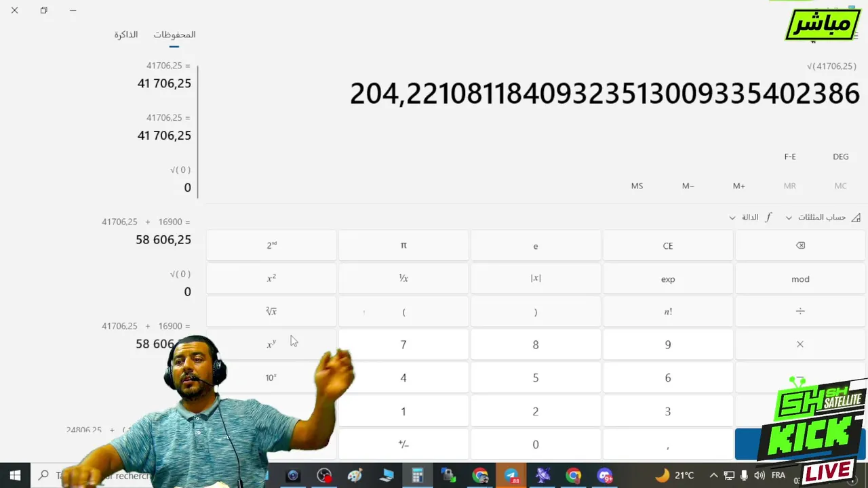Click the digit 4 key

[403, 378]
